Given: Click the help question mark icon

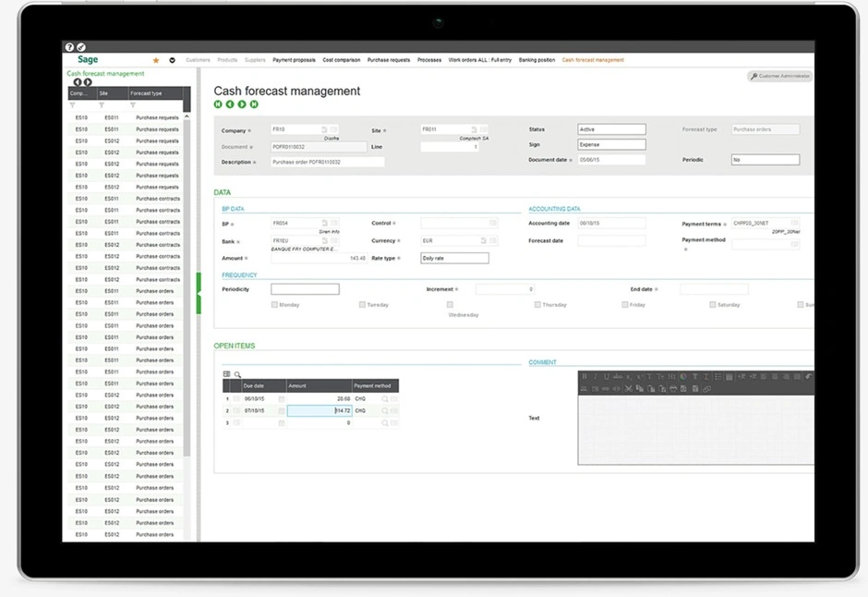Looking at the screenshot, I should tap(69, 47).
